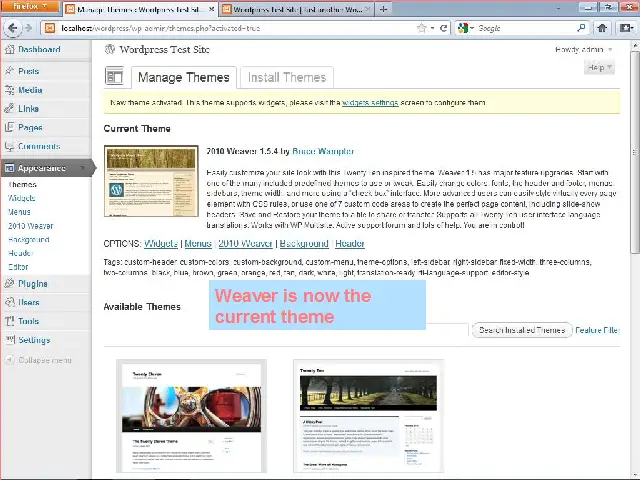Follow the widgets settings link in notice
The image size is (640, 480).
tap(370, 103)
